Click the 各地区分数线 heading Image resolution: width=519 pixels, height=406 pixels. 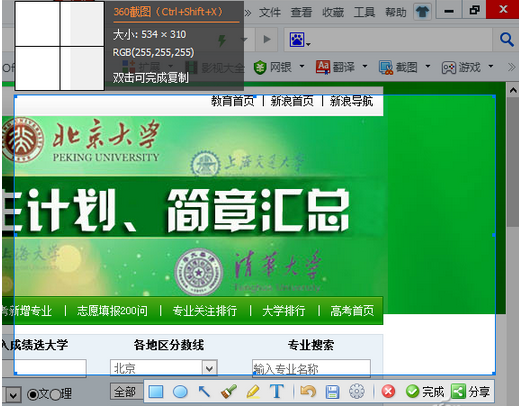(169, 345)
